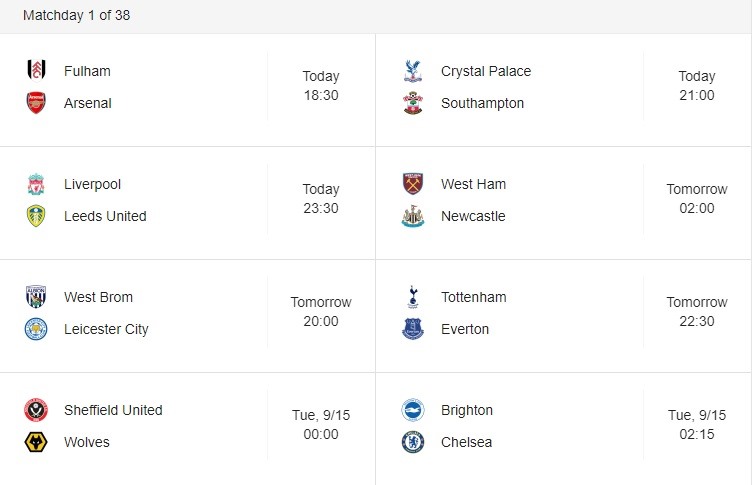Click the Leicester City fox crest
The image size is (752, 485).
tap(36, 329)
